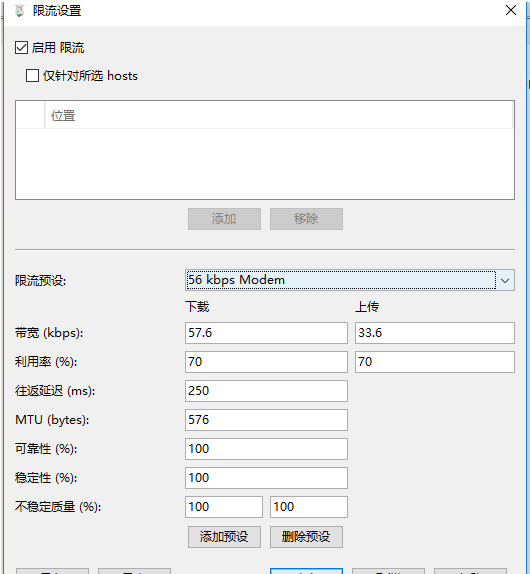Image resolution: width=530 pixels, height=574 pixels.
Task: Focus the upload utilisation field
Action: [x=434, y=362]
